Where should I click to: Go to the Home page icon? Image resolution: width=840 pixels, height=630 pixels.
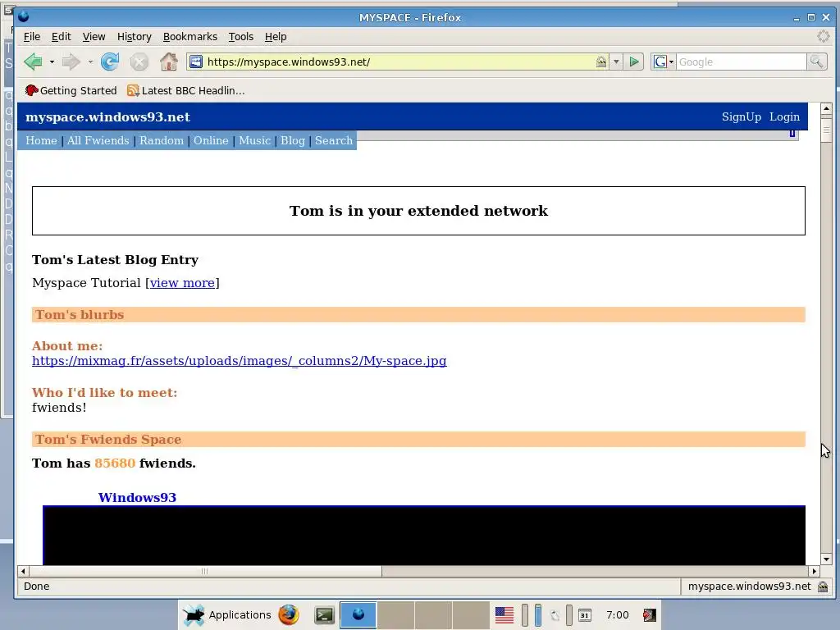(169, 62)
